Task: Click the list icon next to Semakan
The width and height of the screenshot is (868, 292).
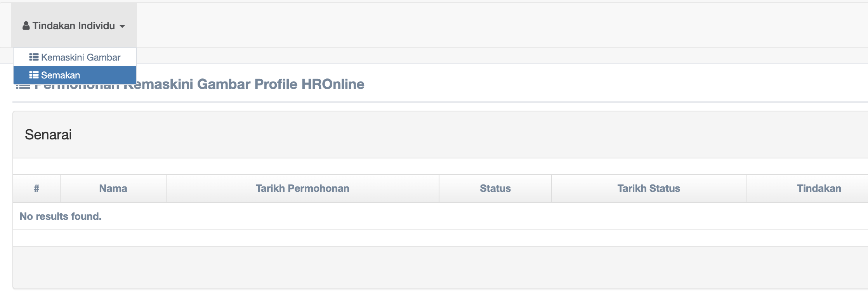Action: point(34,75)
